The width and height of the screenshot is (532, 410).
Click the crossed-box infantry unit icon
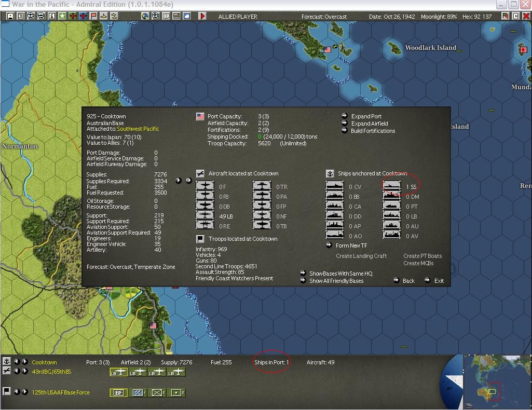pyautogui.click(x=158, y=392)
